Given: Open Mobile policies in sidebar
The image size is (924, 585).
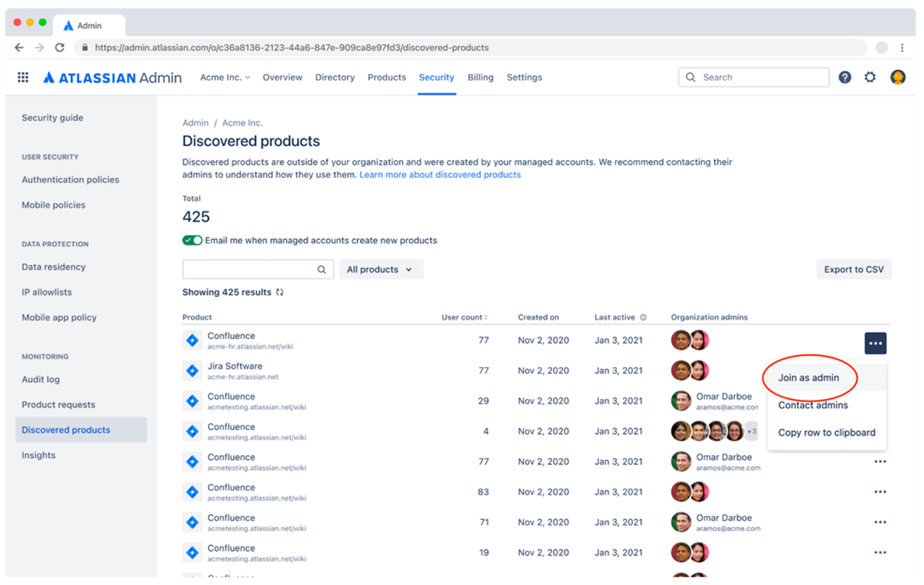Looking at the screenshot, I should (x=53, y=205).
